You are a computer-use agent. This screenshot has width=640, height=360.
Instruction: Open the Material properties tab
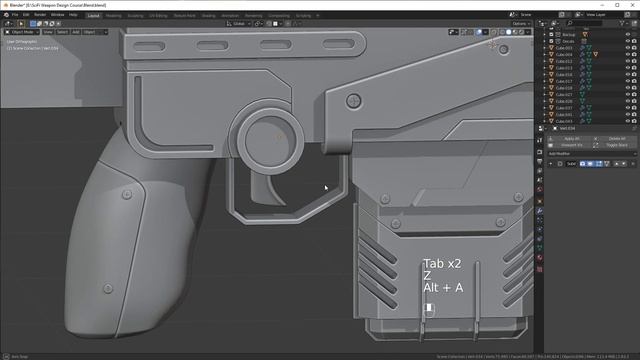point(540,258)
